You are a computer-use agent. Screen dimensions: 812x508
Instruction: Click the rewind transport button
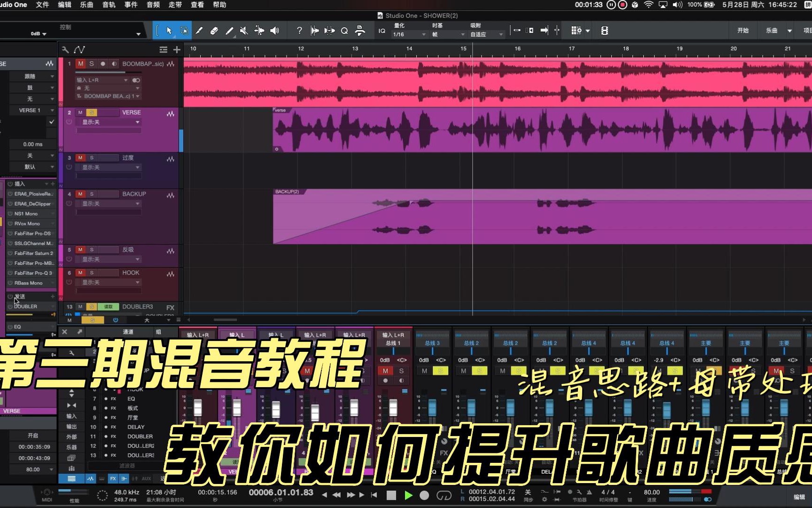tap(336, 495)
